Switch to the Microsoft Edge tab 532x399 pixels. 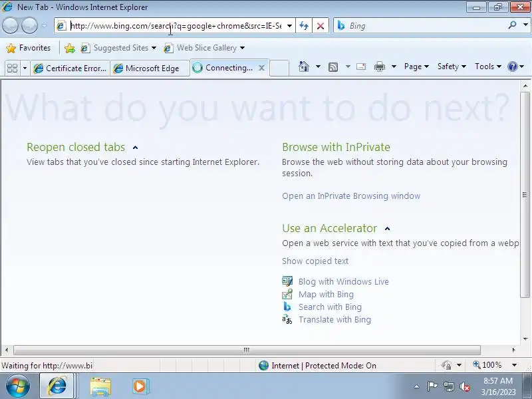click(x=150, y=68)
